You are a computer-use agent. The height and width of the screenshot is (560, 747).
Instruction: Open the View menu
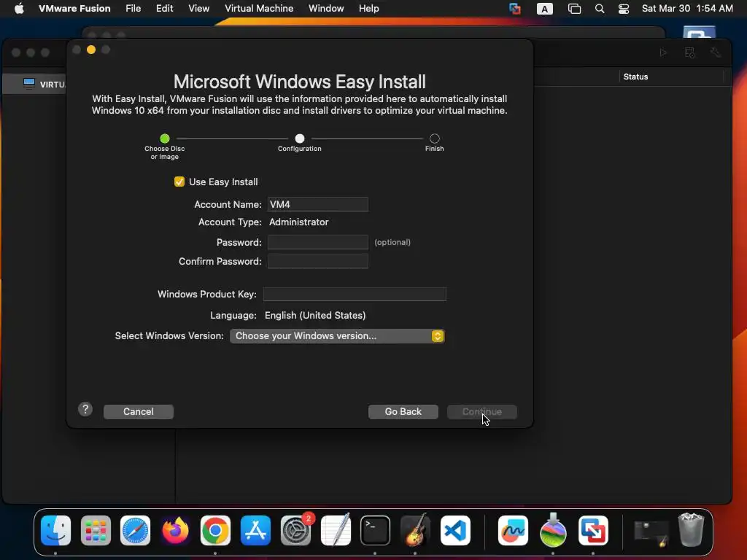(x=198, y=9)
